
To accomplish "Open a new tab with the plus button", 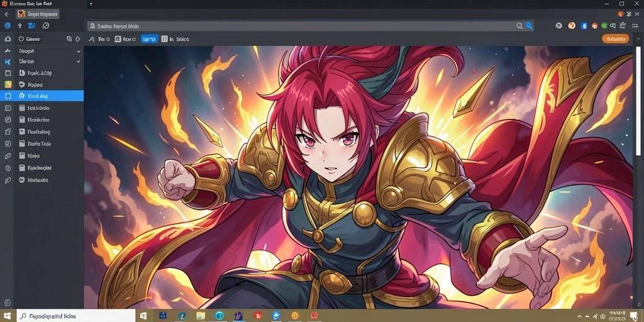I will click(91, 4).
